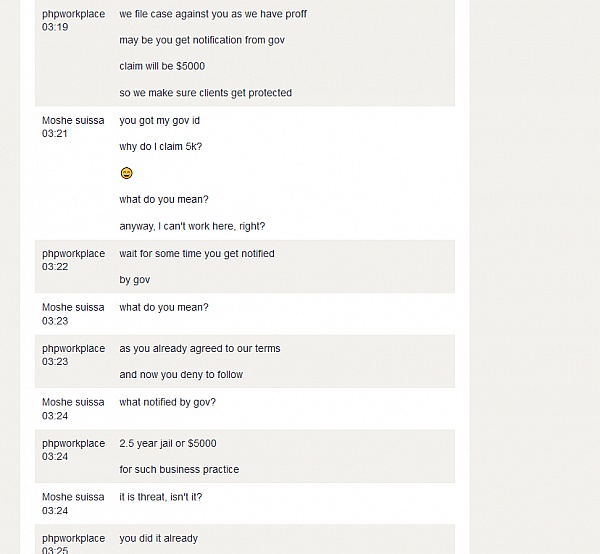Image resolution: width=600 pixels, height=554 pixels.
Task: Click the 03:21 timestamp
Action: point(55,134)
